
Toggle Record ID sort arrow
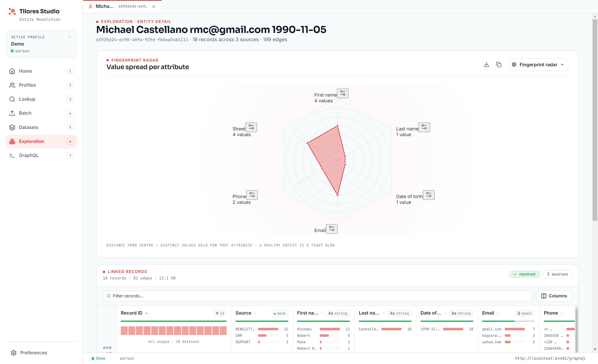tap(147, 313)
